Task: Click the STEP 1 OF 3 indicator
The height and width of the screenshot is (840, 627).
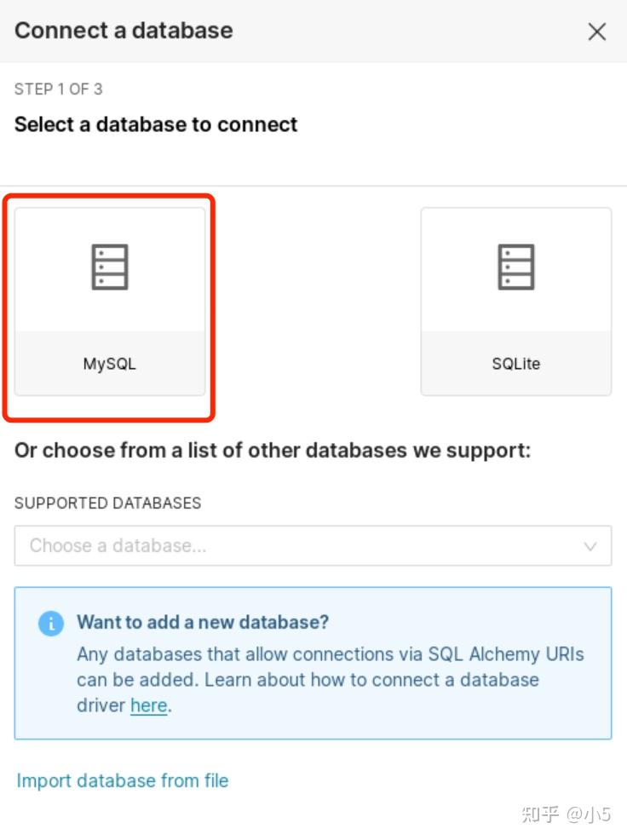Action: pos(59,89)
